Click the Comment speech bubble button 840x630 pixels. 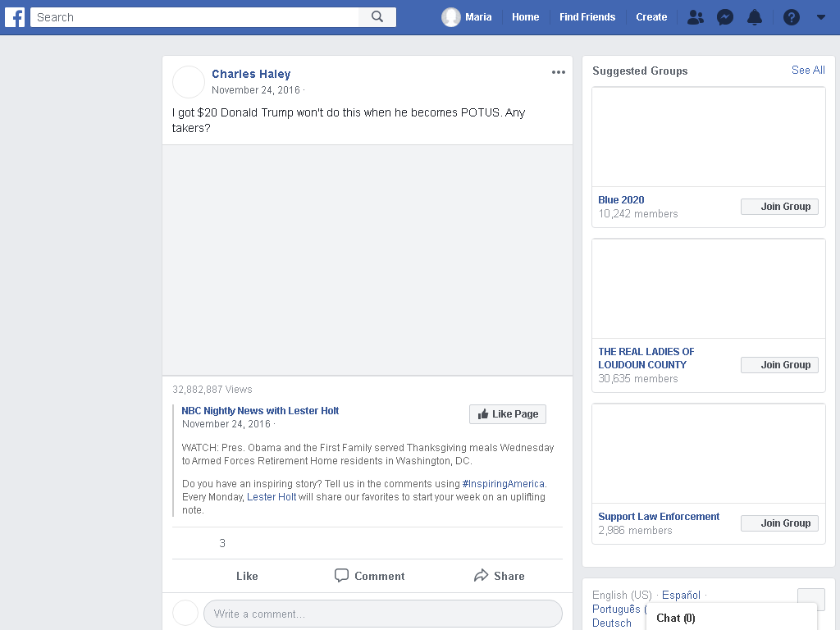click(x=370, y=576)
